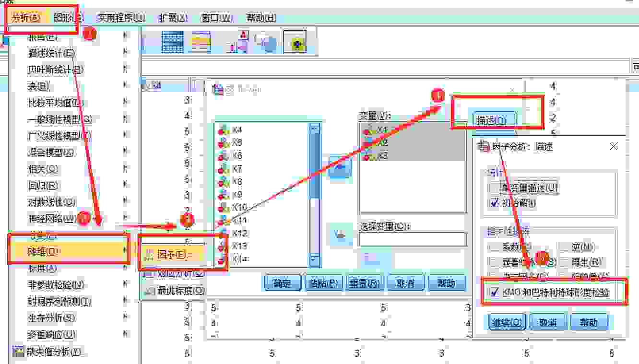
Task: Click the K4 variable icon in the list
Action: coord(223,130)
